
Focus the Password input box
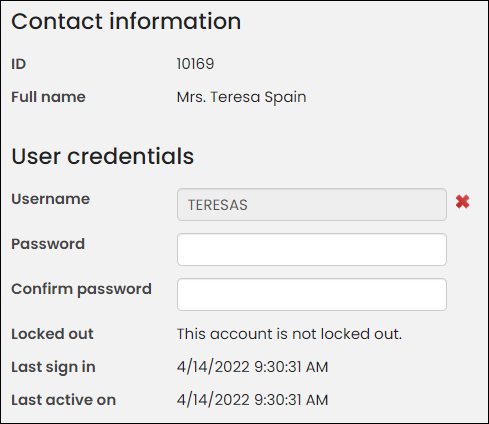tap(312, 250)
